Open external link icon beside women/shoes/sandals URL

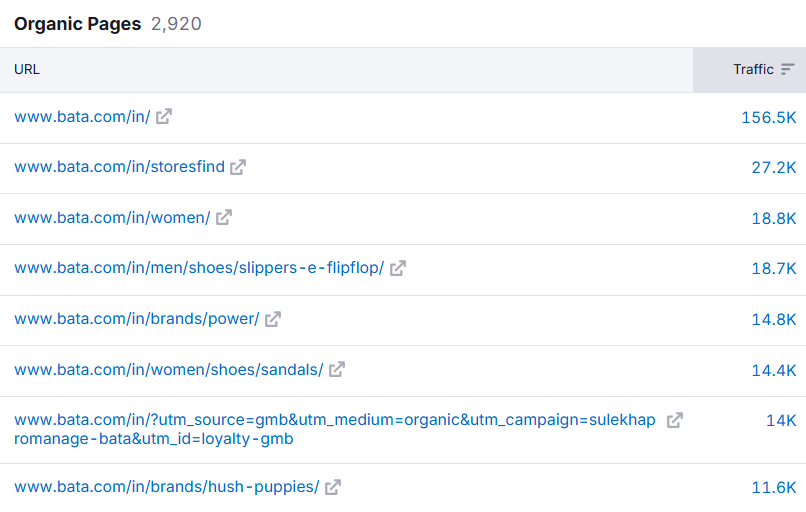[337, 369]
